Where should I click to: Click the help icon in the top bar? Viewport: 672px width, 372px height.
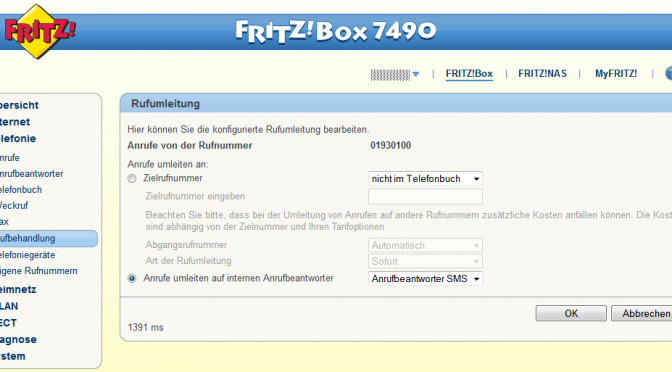coord(669,73)
